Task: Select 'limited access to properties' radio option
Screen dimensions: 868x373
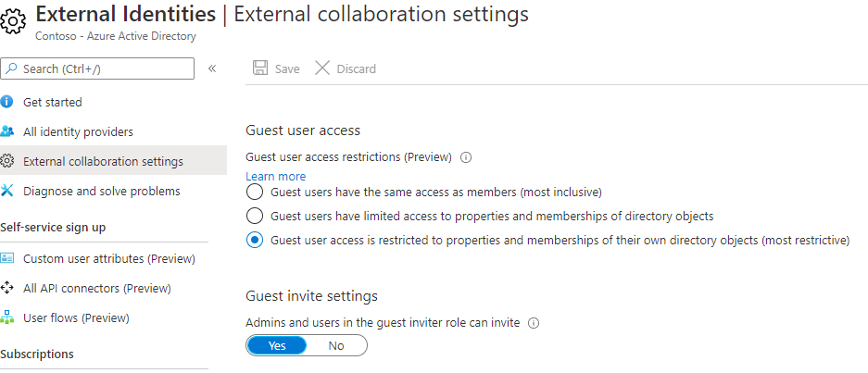Action: [255, 216]
